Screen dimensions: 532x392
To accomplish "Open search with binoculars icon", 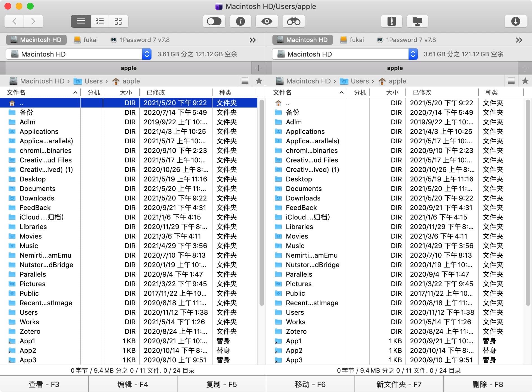I will point(293,21).
